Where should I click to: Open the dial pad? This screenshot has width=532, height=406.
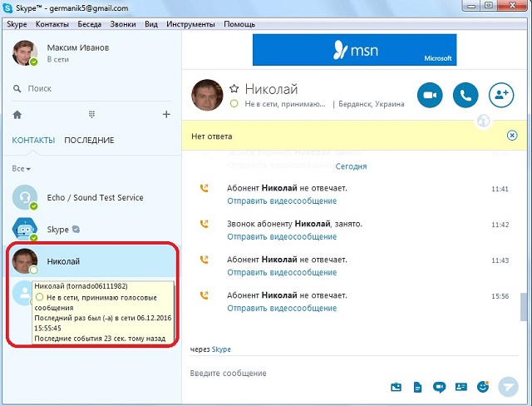(92, 115)
